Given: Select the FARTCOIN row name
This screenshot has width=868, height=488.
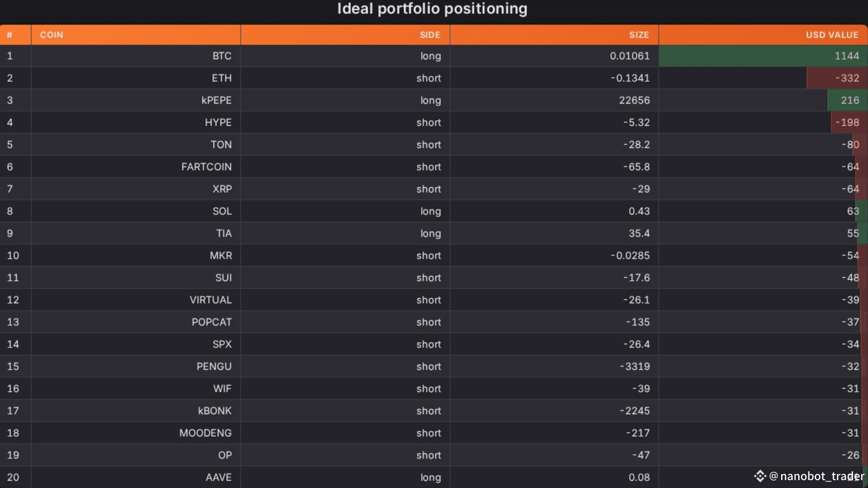Looking at the screenshot, I should click(206, 167).
